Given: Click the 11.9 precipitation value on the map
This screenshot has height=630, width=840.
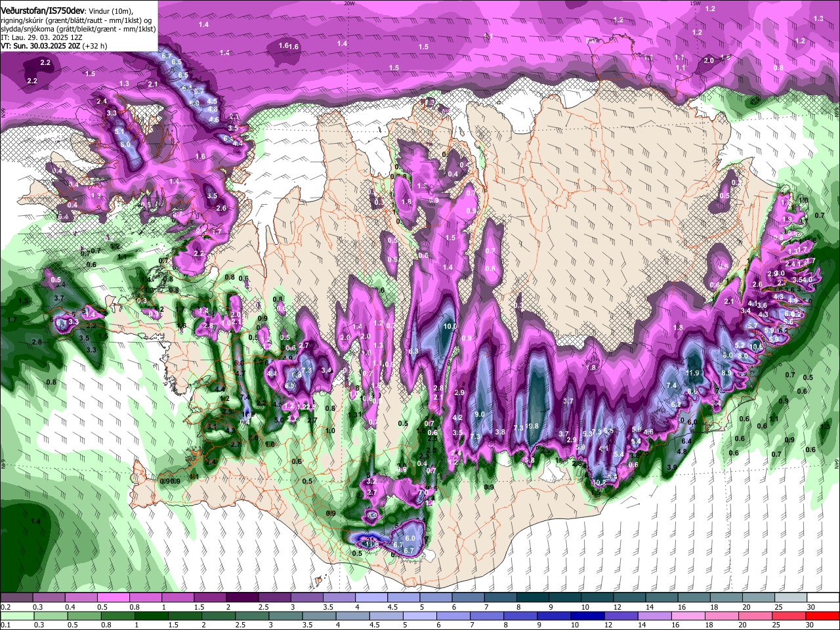Looking at the screenshot, I should [692, 373].
